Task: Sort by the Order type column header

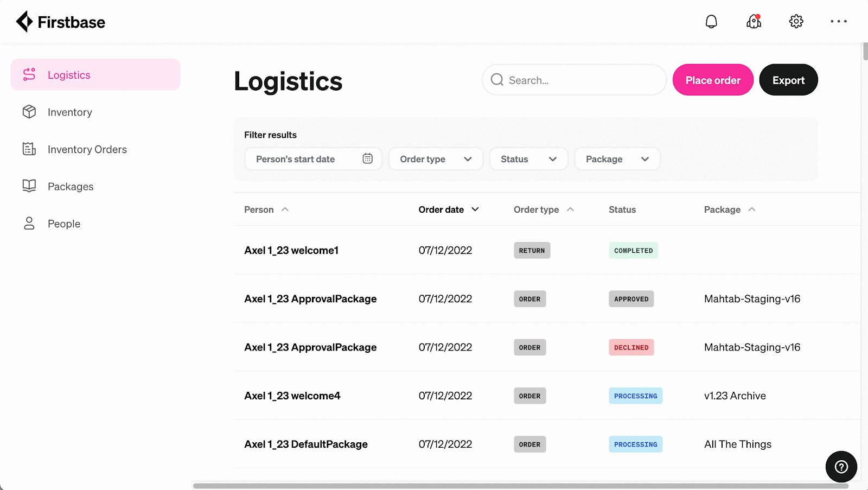Action: tap(544, 209)
